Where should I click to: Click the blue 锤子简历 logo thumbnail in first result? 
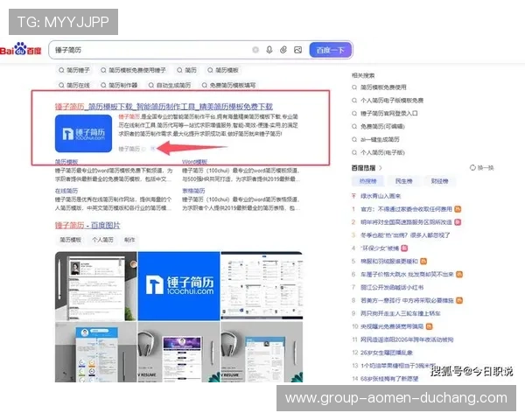[83, 133]
